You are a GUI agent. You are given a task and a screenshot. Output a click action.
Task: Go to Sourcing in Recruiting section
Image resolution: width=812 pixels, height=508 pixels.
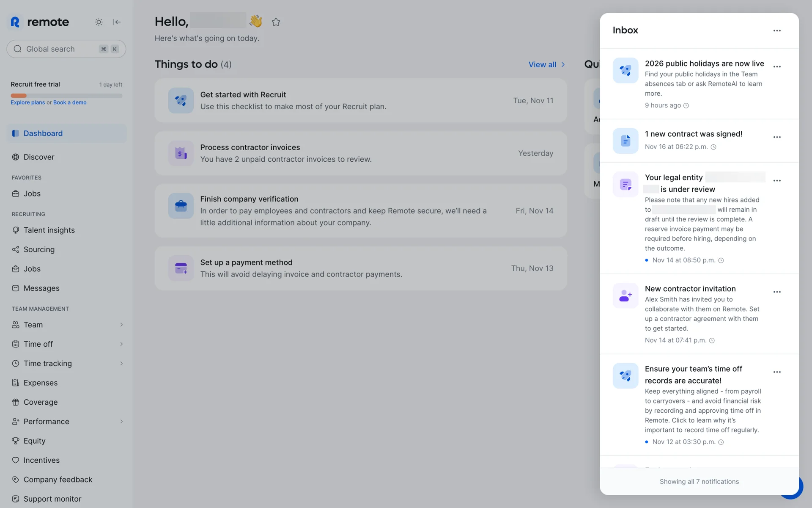coord(39,250)
